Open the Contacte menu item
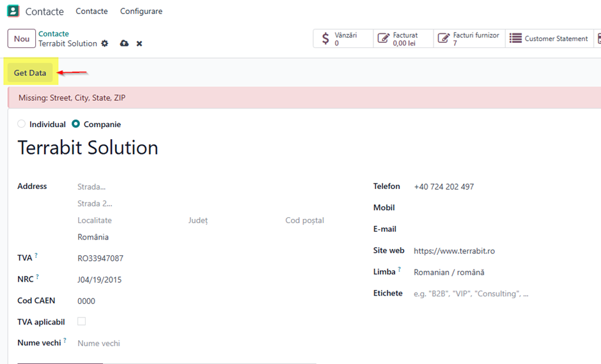Viewport: 601px width, 364px height. (x=91, y=11)
